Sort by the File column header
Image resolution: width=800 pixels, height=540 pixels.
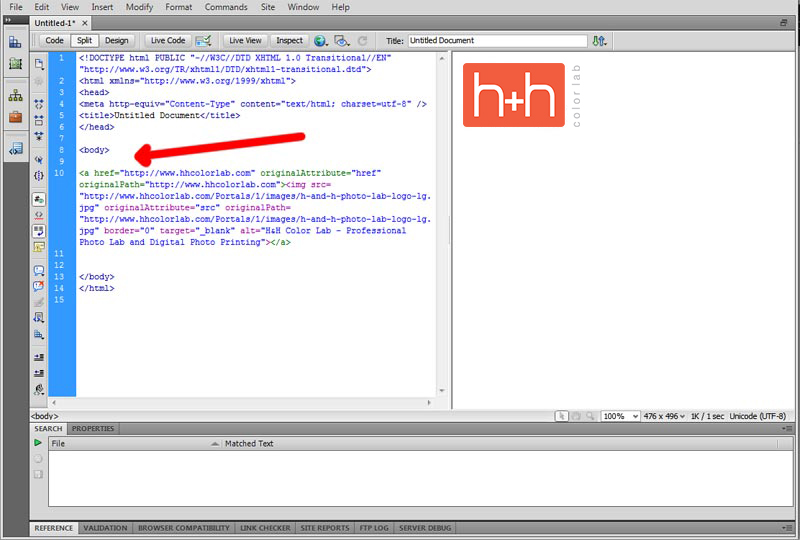point(135,444)
